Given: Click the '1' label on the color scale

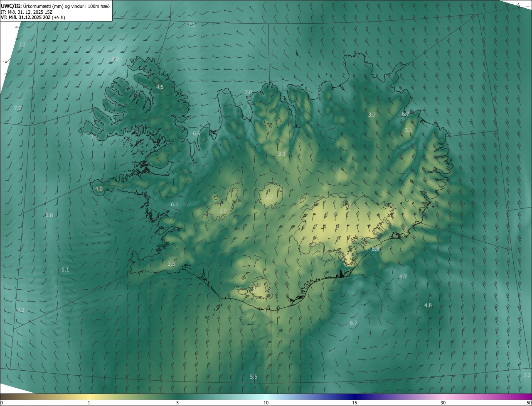Looking at the screenshot, I should (89, 403).
